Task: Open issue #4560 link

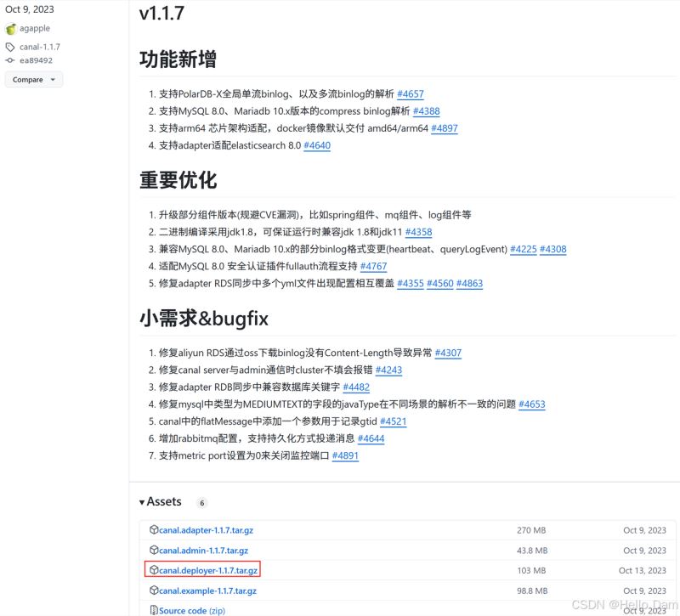Action: click(440, 284)
